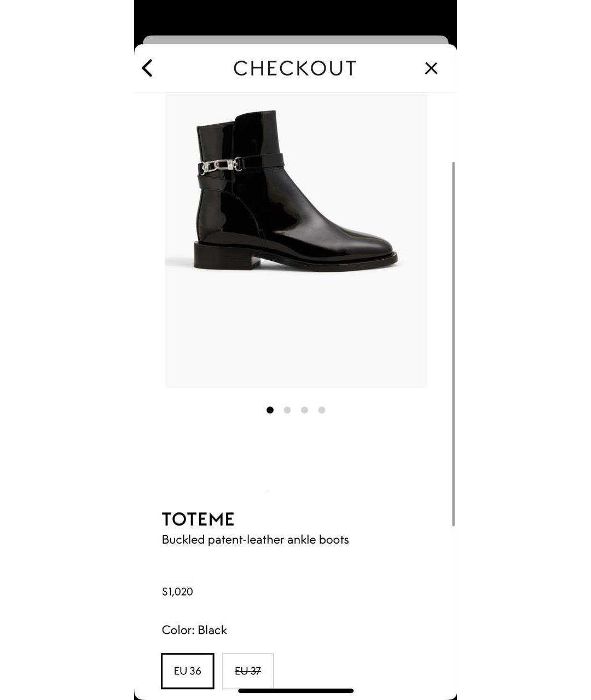The image size is (591, 700).
Task: Click the vertical scrollbar on the right
Action: (453, 344)
